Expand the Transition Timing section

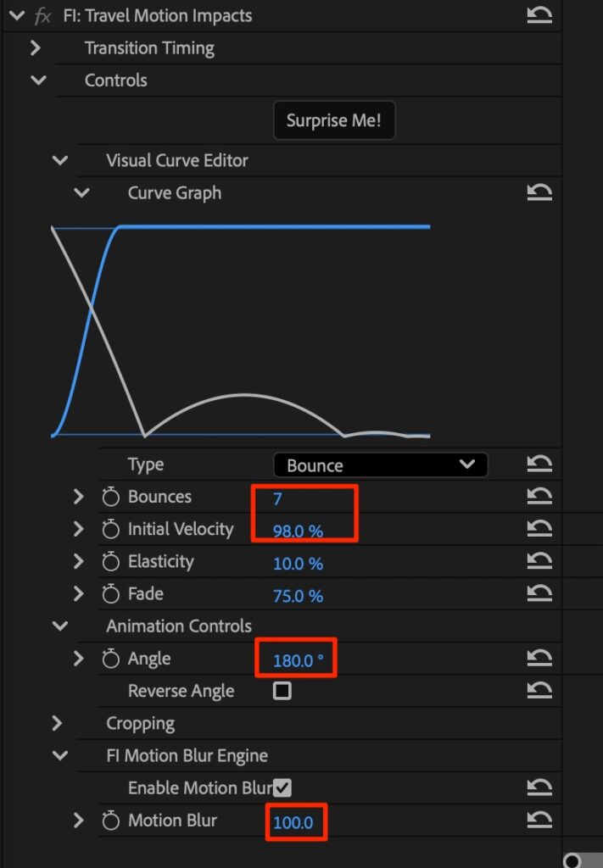click(x=36, y=48)
